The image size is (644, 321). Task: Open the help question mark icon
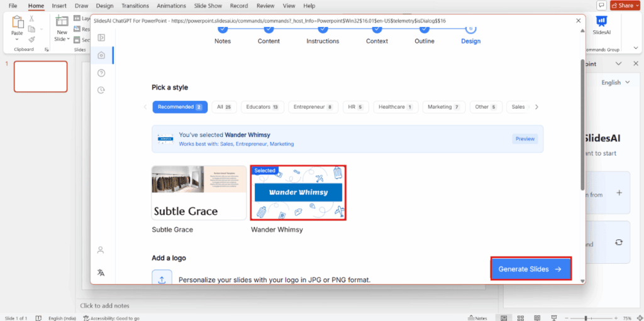101,73
